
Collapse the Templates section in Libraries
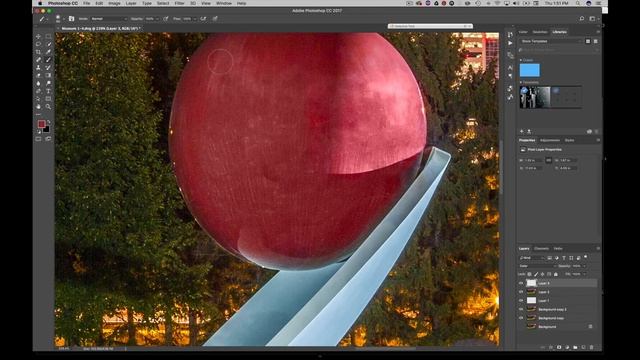pos(521,82)
